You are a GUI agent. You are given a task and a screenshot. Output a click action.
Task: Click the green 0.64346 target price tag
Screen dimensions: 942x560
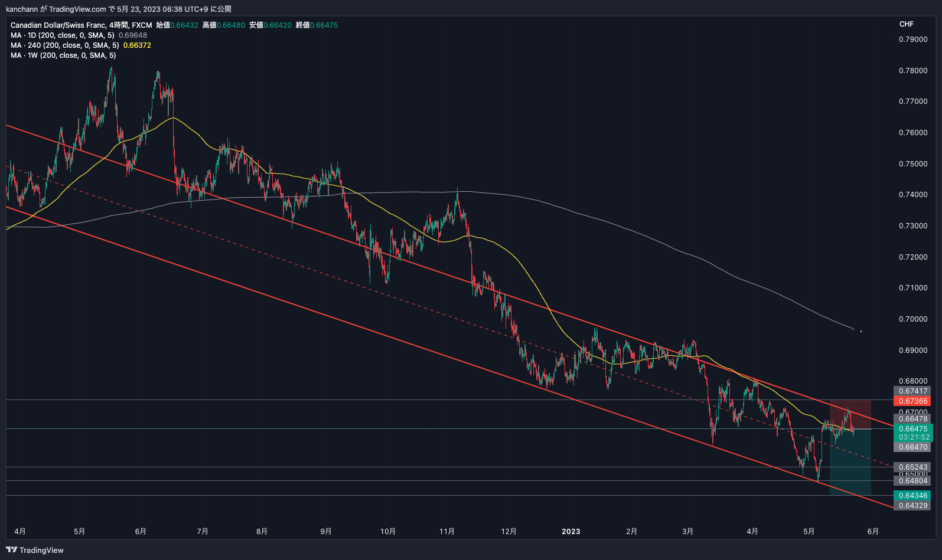pos(913,496)
